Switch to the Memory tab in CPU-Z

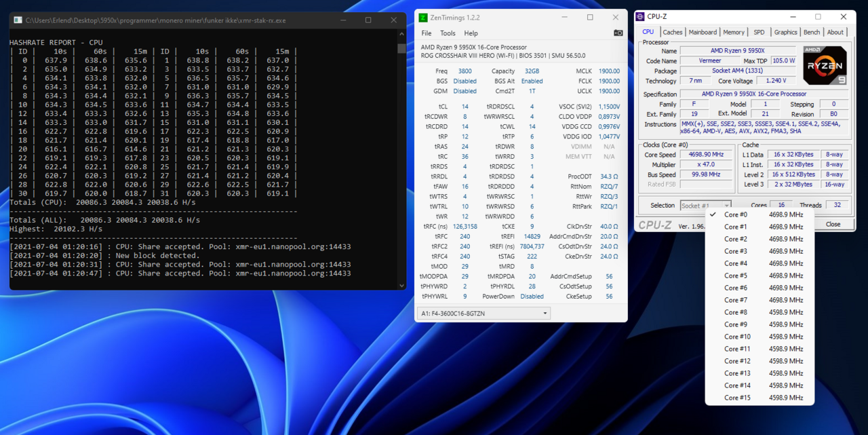pos(733,32)
